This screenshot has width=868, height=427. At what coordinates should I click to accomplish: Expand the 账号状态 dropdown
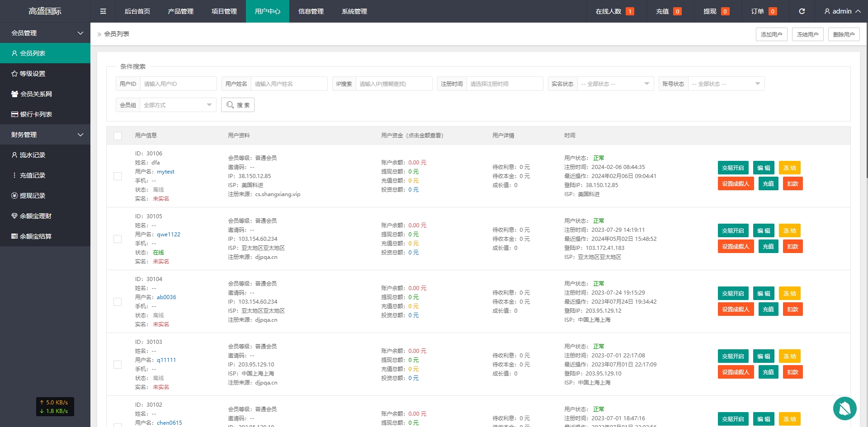pos(726,84)
